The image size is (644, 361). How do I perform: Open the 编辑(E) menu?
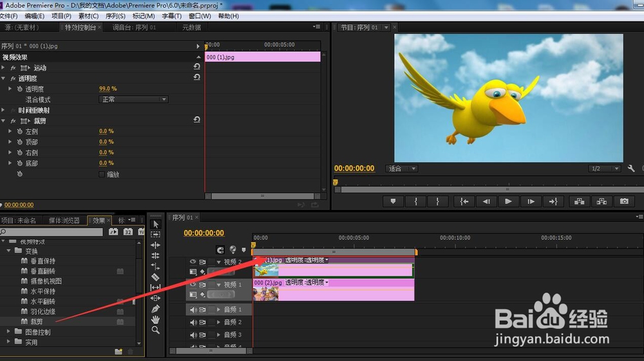point(35,16)
